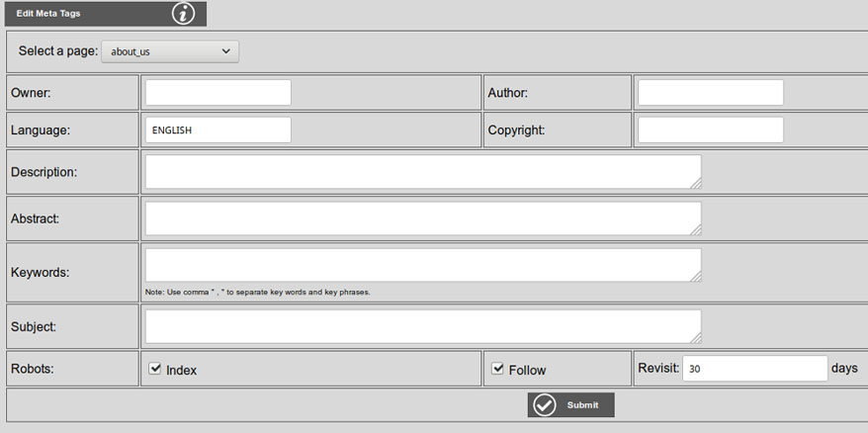Click the checkmark icon on Submit button
The image size is (868, 433).
coord(545,405)
